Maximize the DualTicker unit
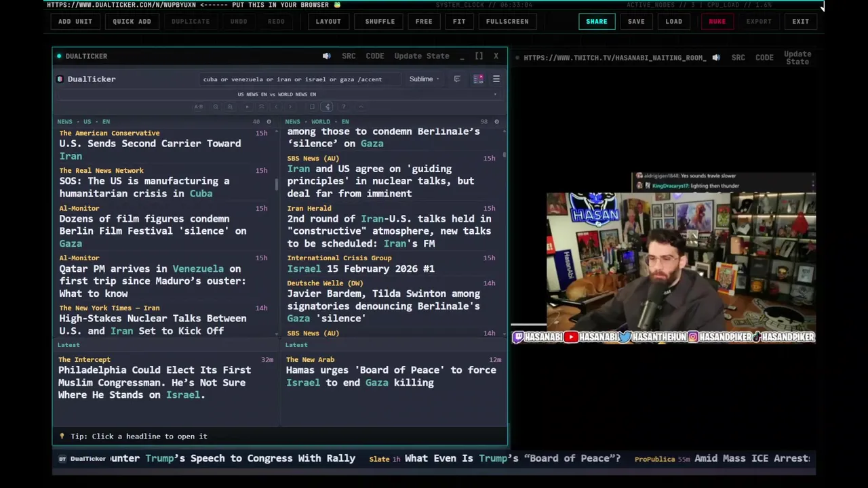 pyautogui.click(x=479, y=56)
